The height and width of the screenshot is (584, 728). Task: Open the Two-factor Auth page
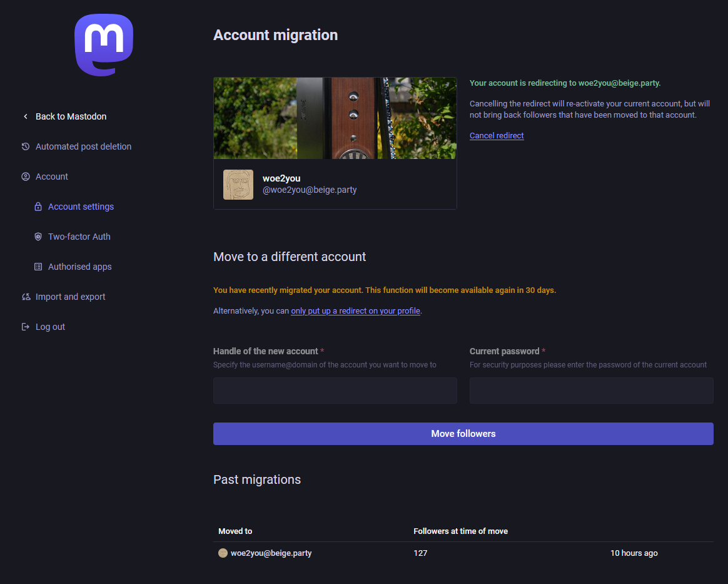79,237
